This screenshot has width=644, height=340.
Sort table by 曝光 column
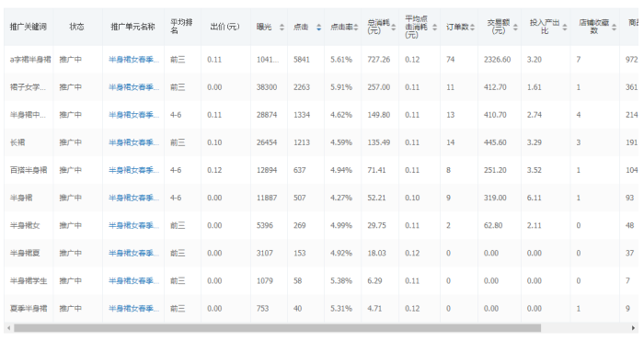point(282,27)
